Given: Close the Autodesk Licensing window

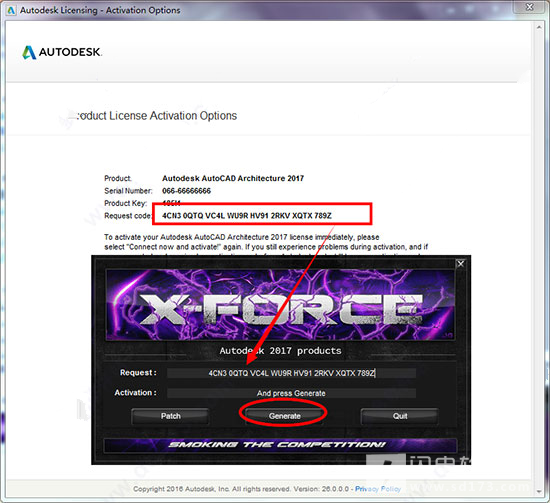Looking at the screenshot, I should coord(529,7).
